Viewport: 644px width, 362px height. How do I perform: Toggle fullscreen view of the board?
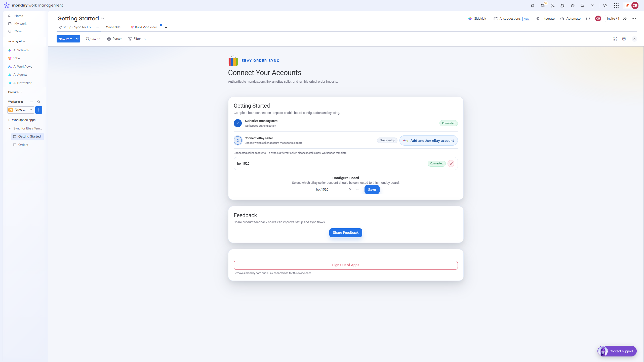615,39
